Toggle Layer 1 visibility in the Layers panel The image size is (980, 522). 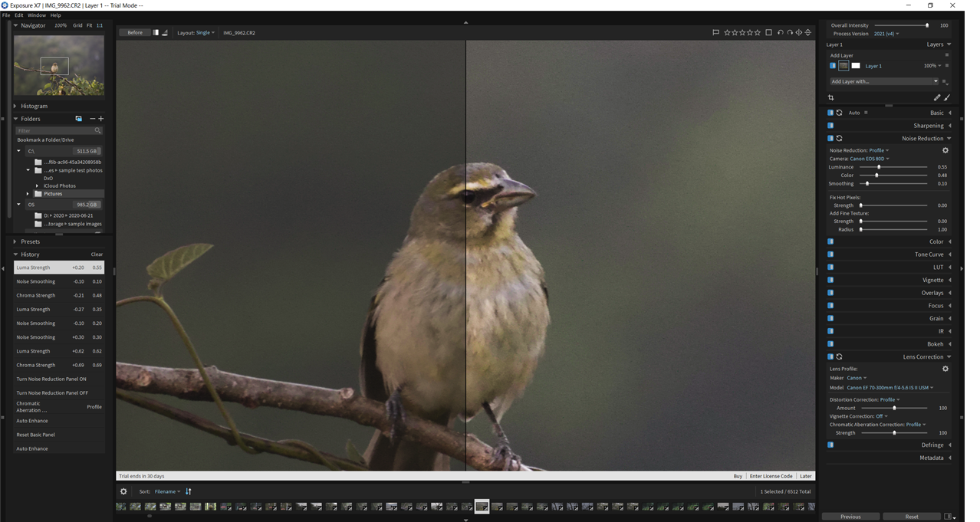832,65
